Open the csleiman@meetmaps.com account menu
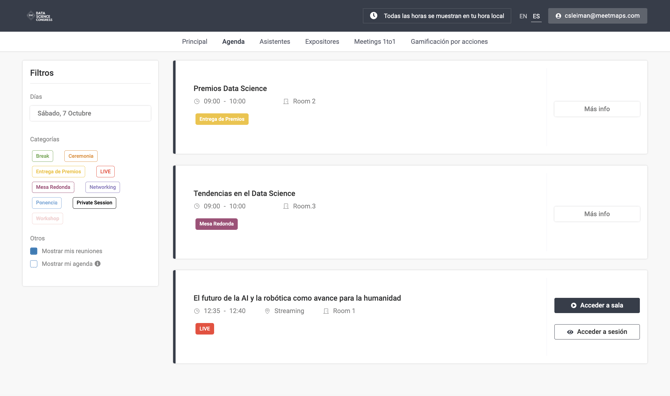 click(597, 16)
